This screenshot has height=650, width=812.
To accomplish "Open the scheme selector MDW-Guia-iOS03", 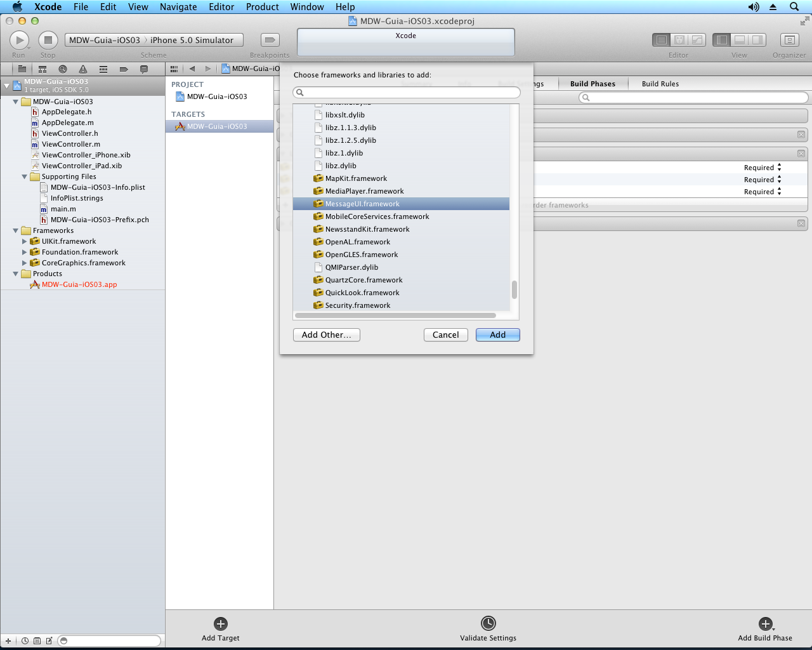I will coord(105,40).
